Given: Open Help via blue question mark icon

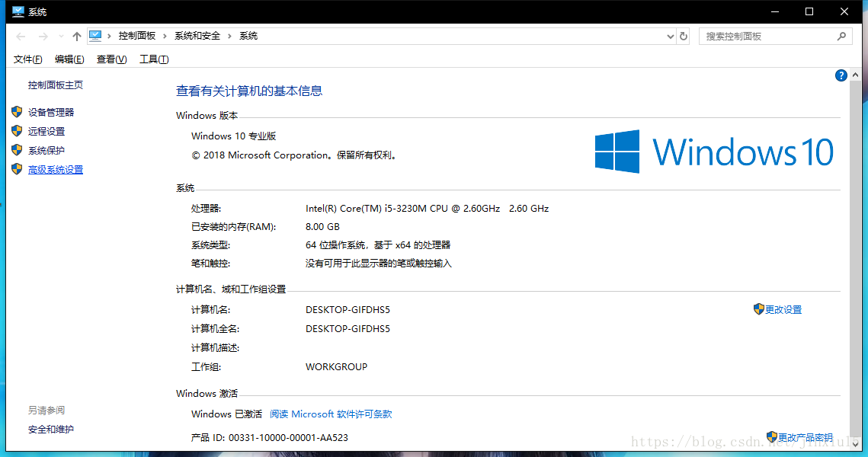Looking at the screenshot, I should (x=841, y=75).
